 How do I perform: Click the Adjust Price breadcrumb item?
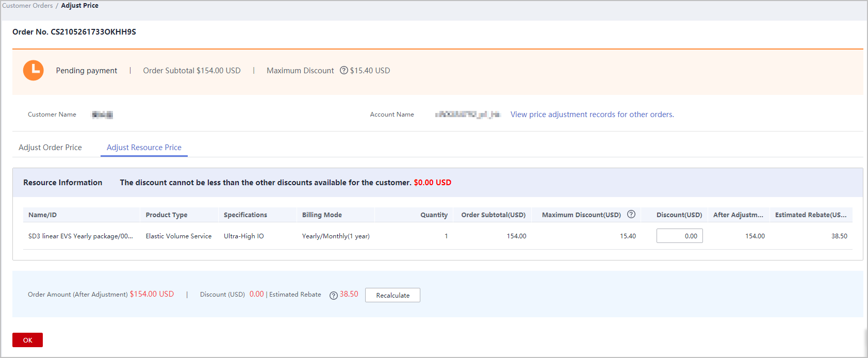[79, 6]
